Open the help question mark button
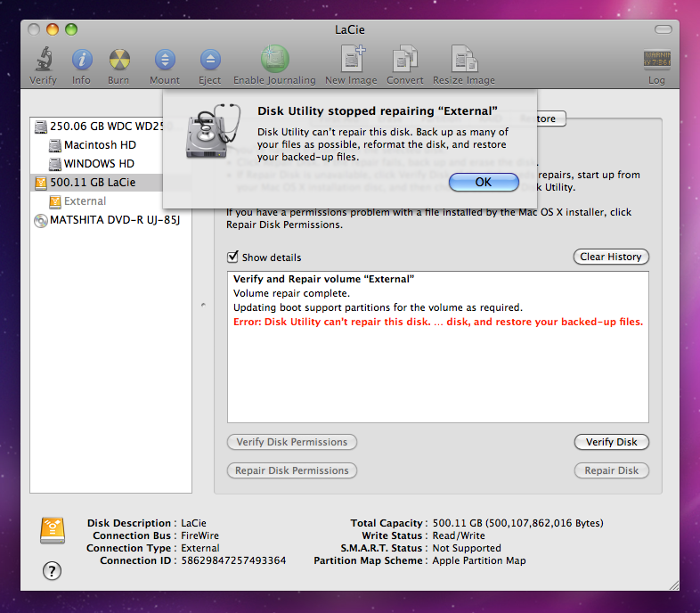Screen dimensions: 700x613 (52, 570)
